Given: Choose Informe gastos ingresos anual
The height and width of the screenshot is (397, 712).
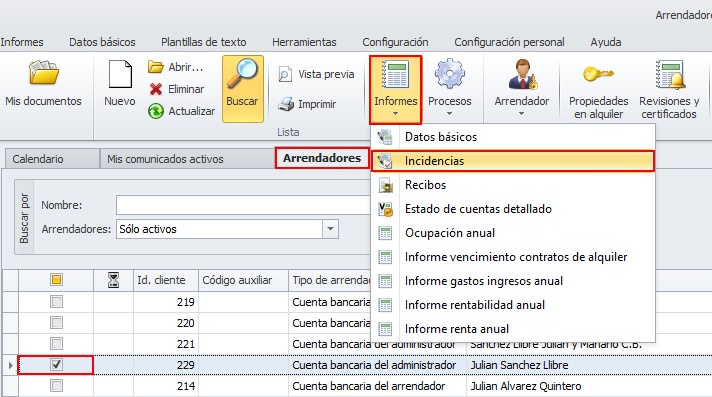Looking at the screenshot, I should [x=513, y=281].
